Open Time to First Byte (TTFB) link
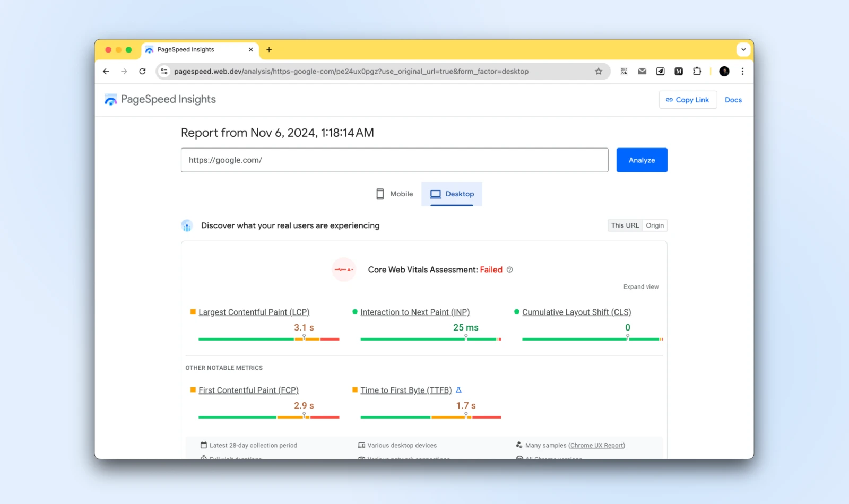 click(x=406, y=390)
